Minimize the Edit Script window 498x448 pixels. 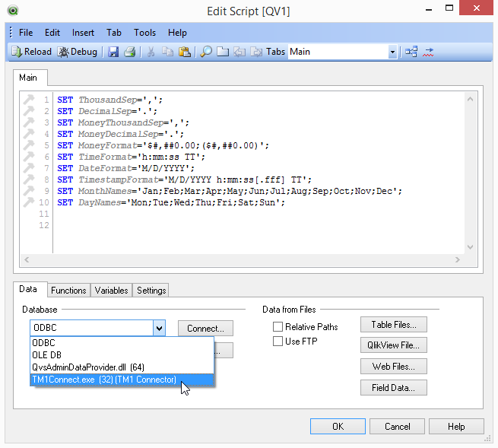point(429,10)
